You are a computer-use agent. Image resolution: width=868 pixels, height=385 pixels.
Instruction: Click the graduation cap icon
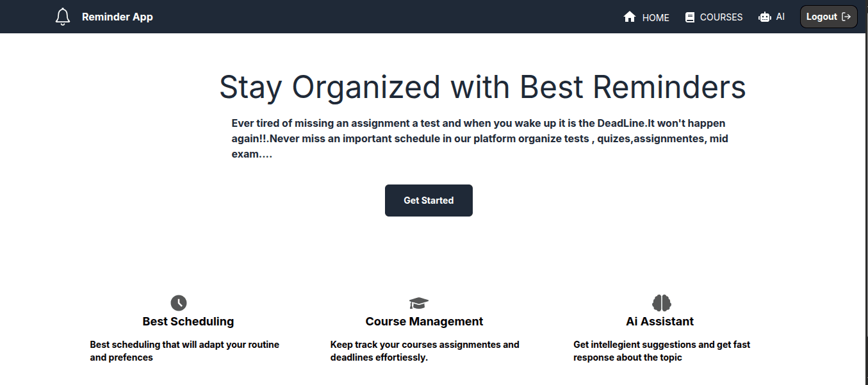pos(419,303)
